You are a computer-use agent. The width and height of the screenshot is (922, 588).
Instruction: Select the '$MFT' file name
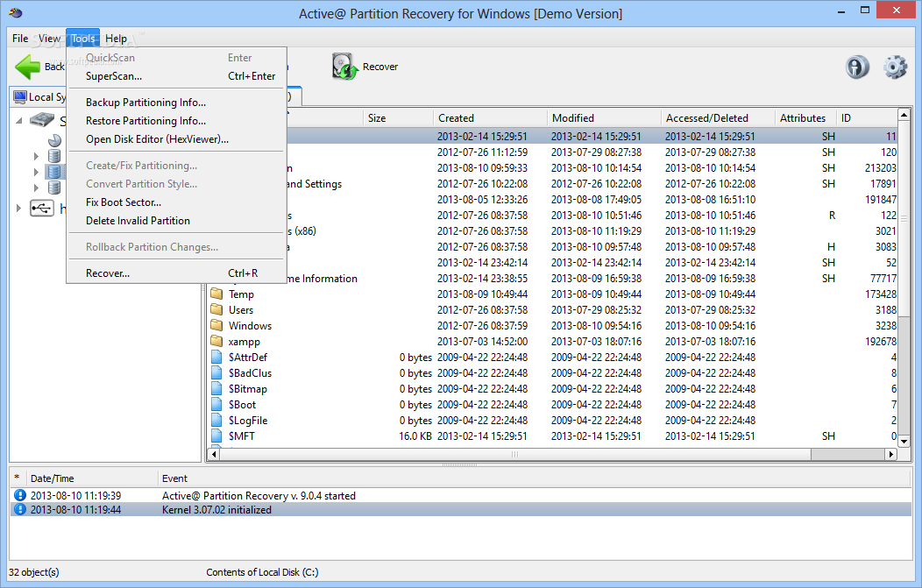tap(242, 436)
